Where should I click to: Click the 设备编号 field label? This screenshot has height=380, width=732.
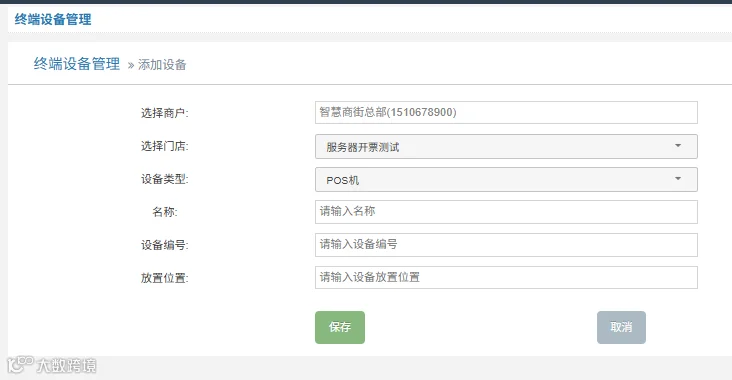point(164,245)
